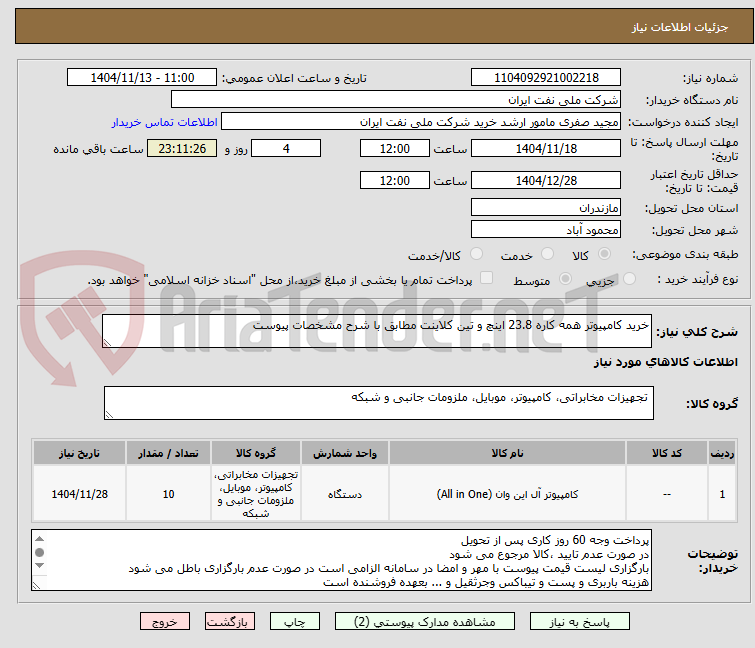755x648 pixels.
Task: Click the quantity cell 10
Action: tap(168, 494)
